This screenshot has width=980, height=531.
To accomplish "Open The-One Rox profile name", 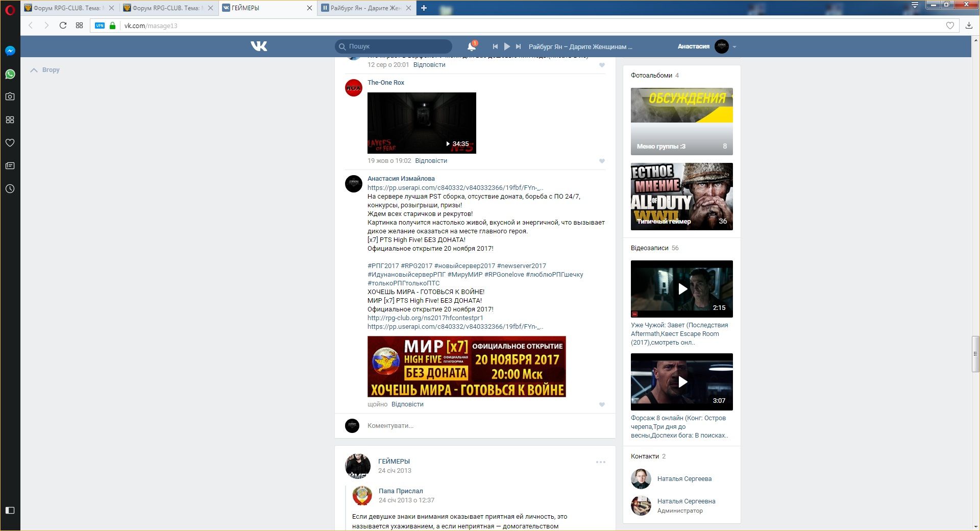I will pos(386,83).
